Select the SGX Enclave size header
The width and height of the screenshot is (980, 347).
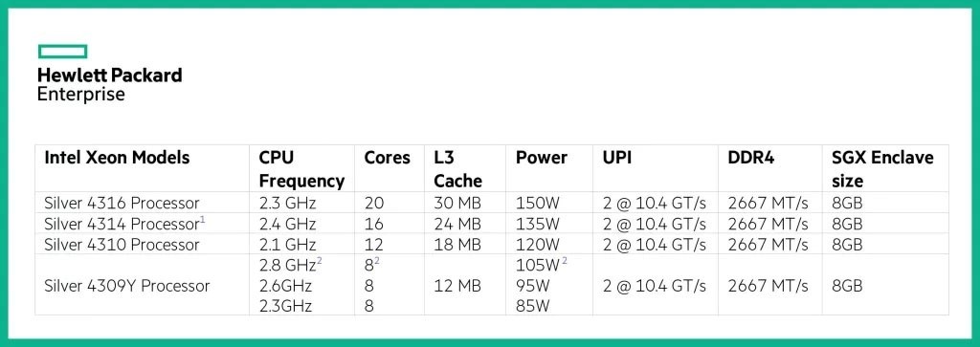click(x=882, y=169)
